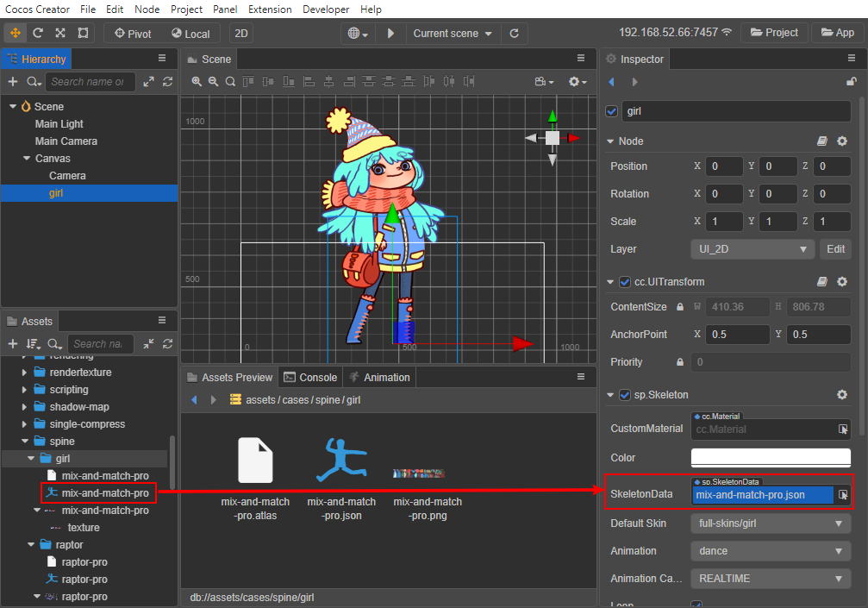
Task: Click the Align Left icon in the Scene toolbar
Action: [x=309, y=81]
